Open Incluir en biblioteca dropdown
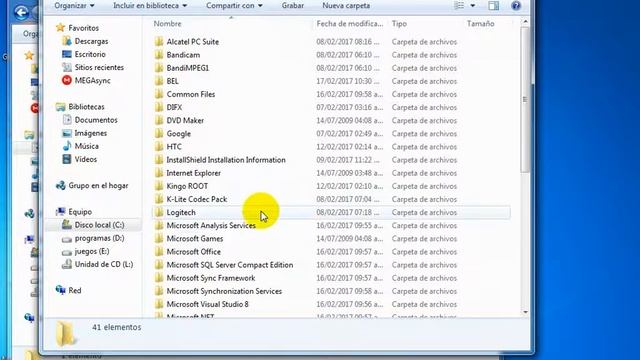The width and height of the screenshot is (640, 360). [150, 6]
